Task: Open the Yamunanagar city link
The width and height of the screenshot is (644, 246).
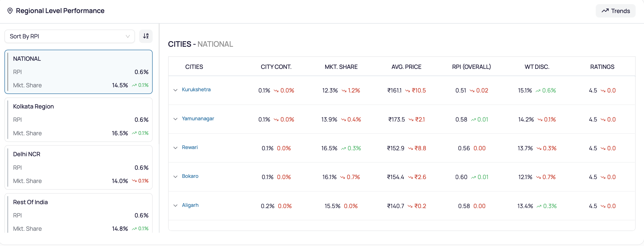Action: (198, 119)
